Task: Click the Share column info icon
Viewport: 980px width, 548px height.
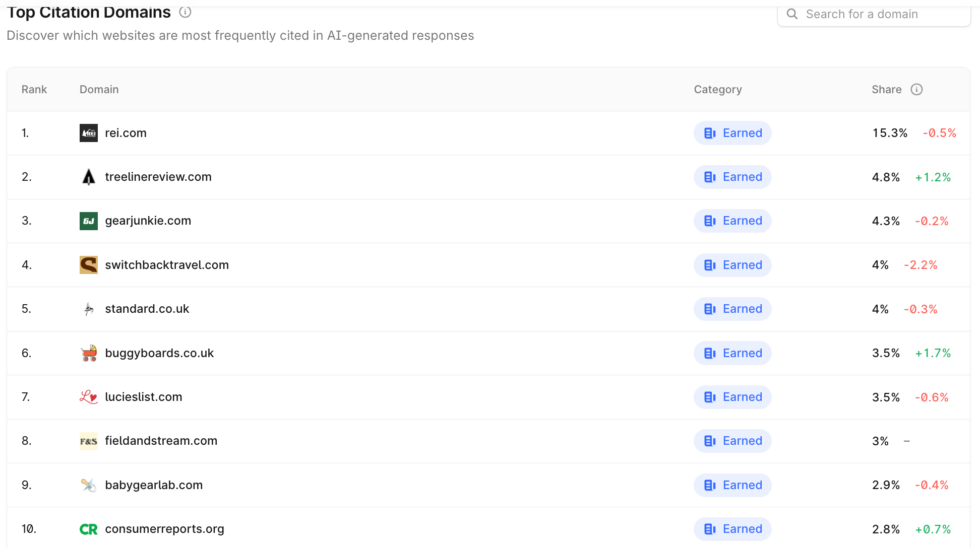Action: coord(916,89)
